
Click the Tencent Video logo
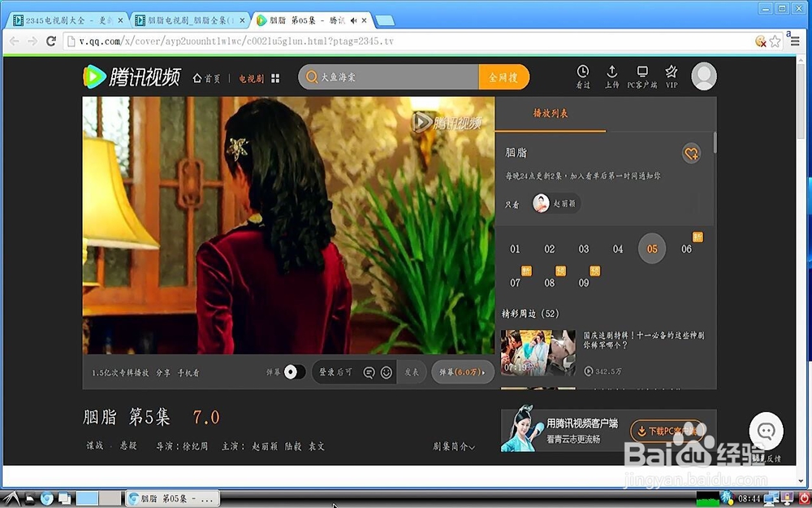click(x=132, y=77)
